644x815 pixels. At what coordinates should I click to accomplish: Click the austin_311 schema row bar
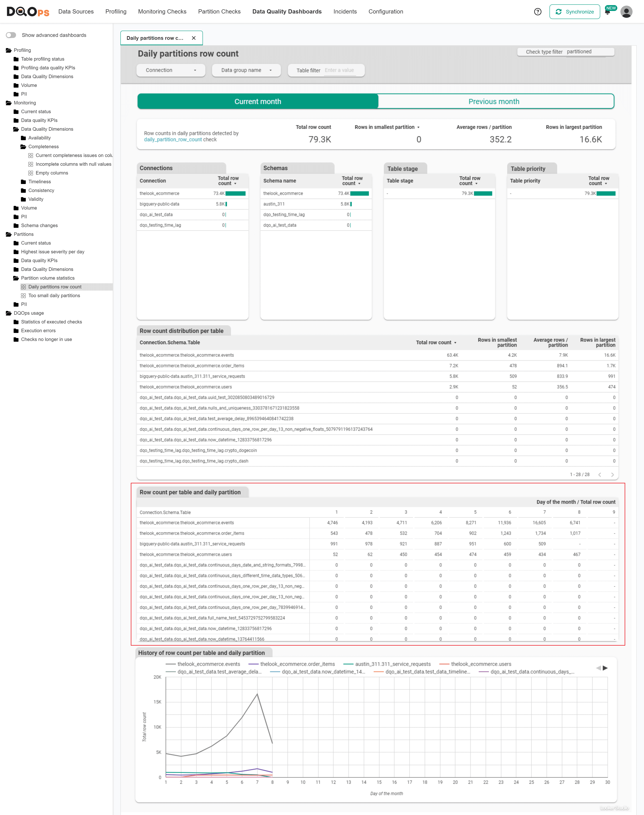351,204
